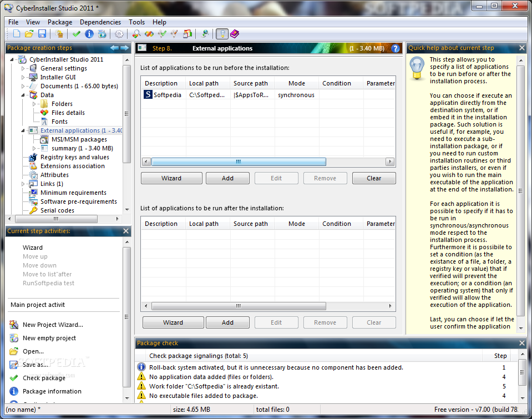Image resolution: width=532 pixels, height=419 pixels.
Task: Select MSI/MSM packages tree item
Action: click(x=79, y=139)
